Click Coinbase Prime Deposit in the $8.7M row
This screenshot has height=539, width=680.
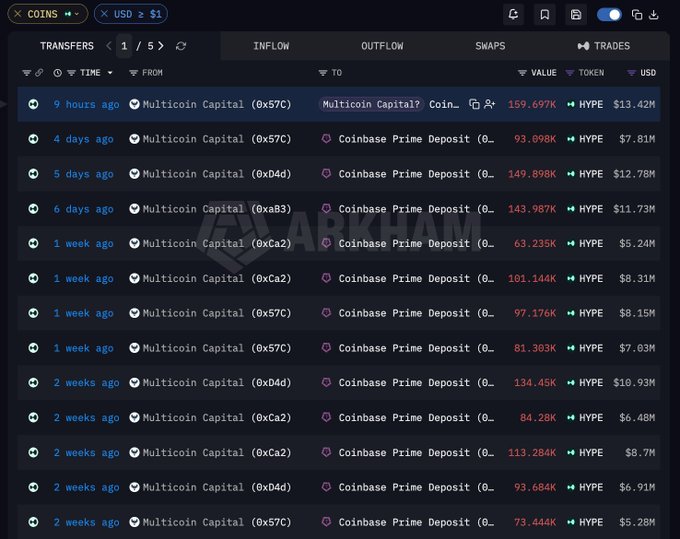pyautogui.click(x=416, y=453)
